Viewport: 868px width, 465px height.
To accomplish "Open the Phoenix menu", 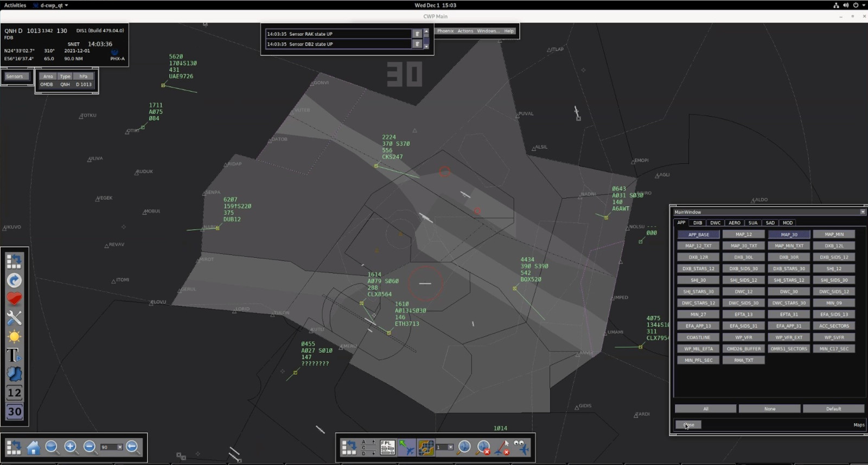I will click(x=445, y=31).
